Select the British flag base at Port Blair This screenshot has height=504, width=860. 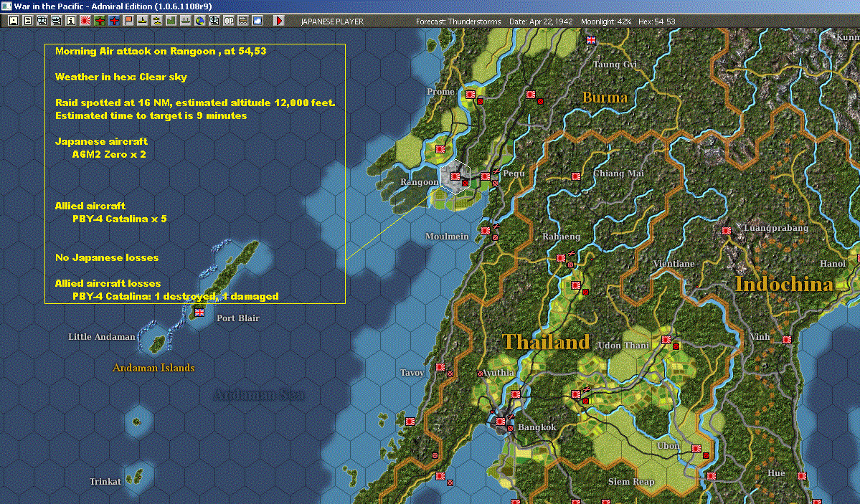point(199,312)
